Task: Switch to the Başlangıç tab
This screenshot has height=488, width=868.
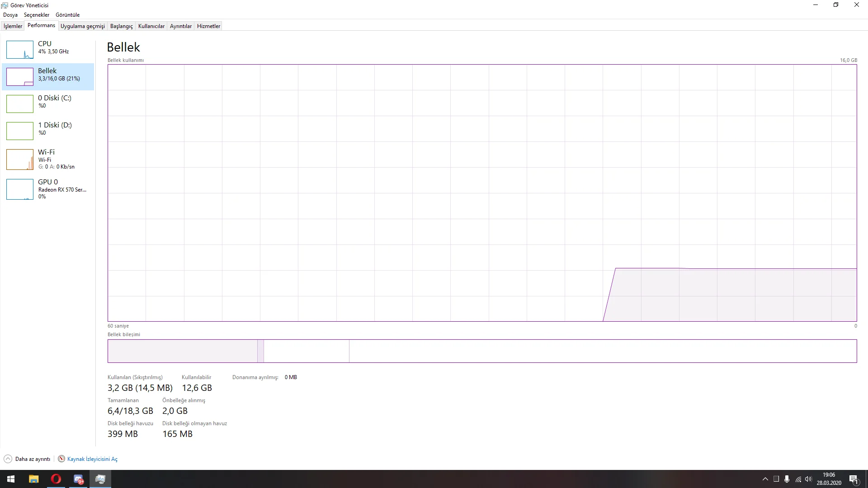Action: 121,26
